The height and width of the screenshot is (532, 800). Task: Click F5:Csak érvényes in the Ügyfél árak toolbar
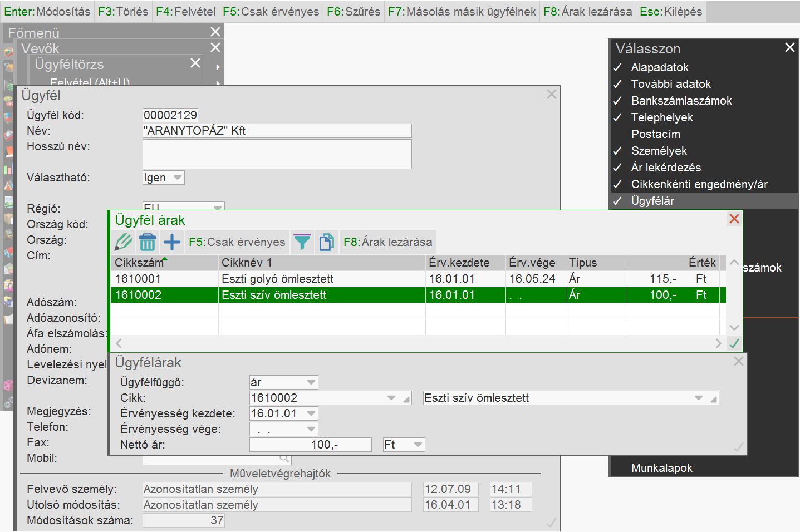pos(237,242)
